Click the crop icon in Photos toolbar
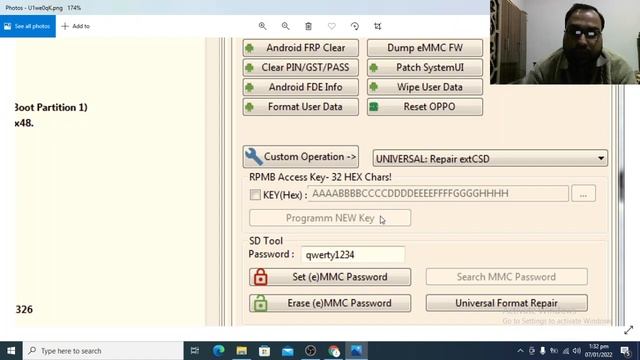The image size is (640, 360). click(x=378, y=26)
